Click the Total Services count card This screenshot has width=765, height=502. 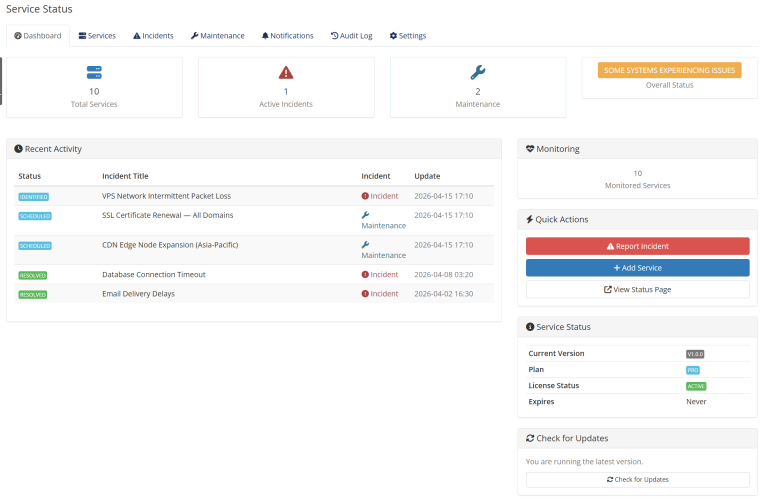click(x=94, y=87)
